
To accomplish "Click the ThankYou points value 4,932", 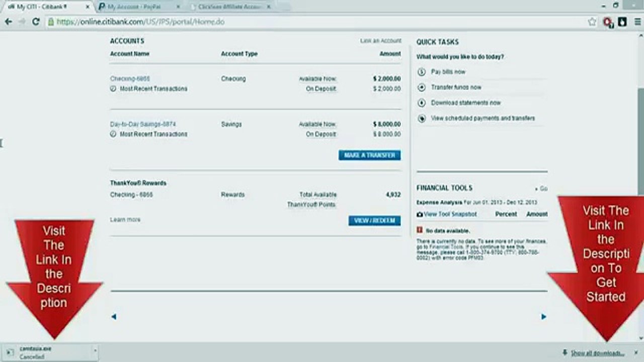I will (x=393, y=195).
